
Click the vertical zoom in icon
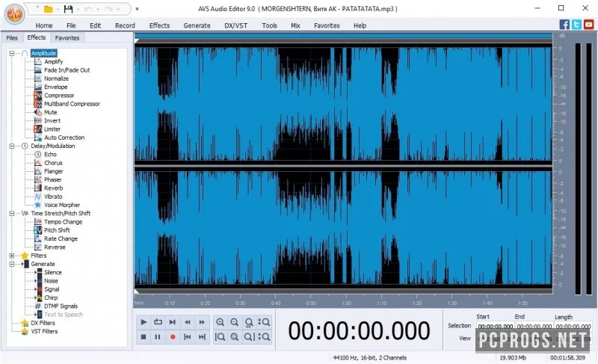[264, 322]
